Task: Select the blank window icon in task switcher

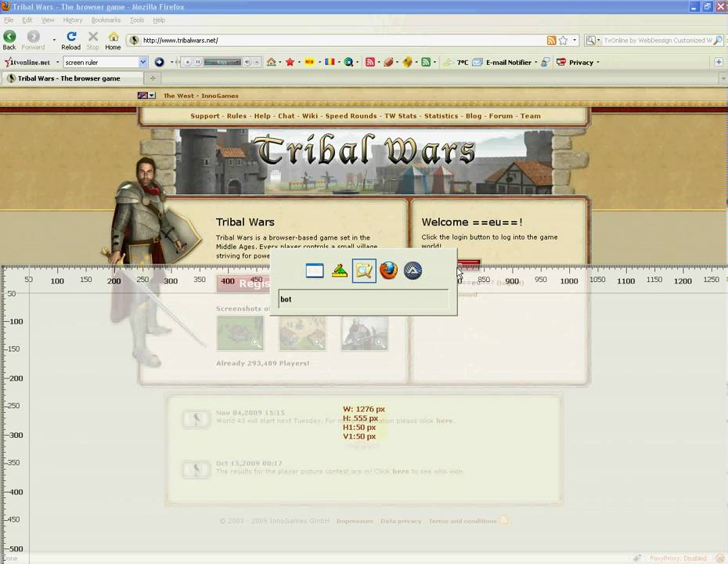Action: (x=315, y=271)
